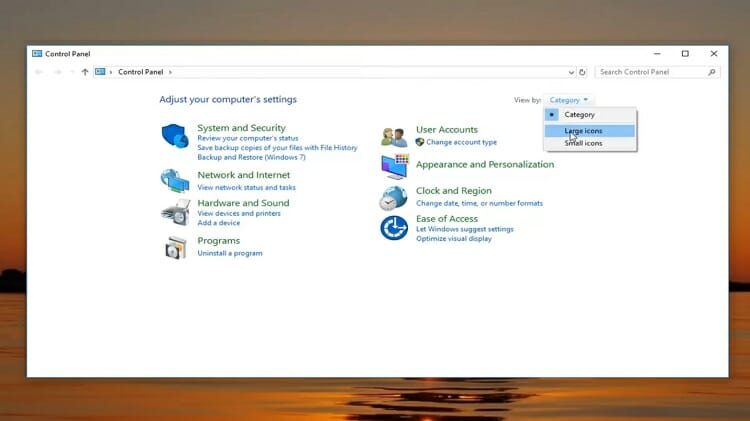This screenshot has width=750, height=421.
Task: Choose Small icons view option
Action: pyautogui.click(x=590, y=143)
